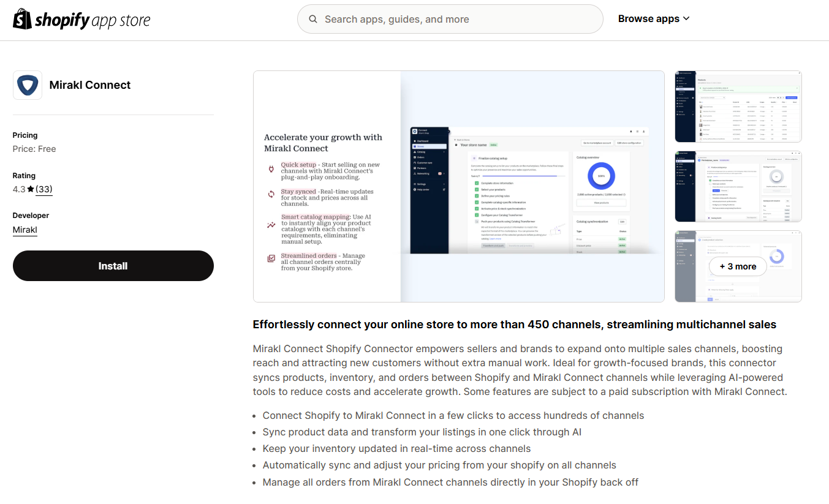Open the 33 reviews link
829x504 pixels.
[x=44, y=189]
